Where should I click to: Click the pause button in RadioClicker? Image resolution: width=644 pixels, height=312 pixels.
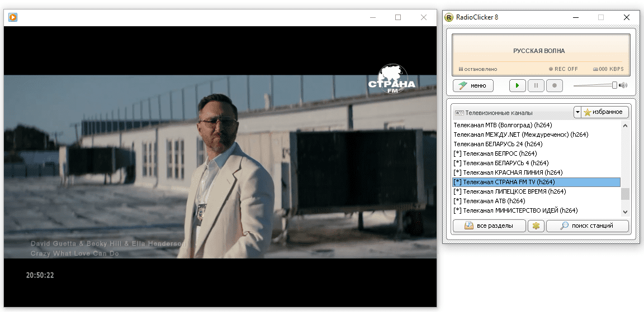(536, 86)
